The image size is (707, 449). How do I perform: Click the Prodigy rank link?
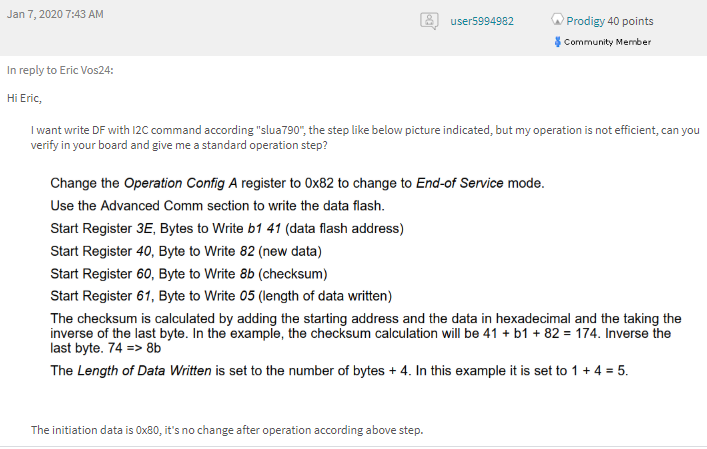tap(585, 21)
